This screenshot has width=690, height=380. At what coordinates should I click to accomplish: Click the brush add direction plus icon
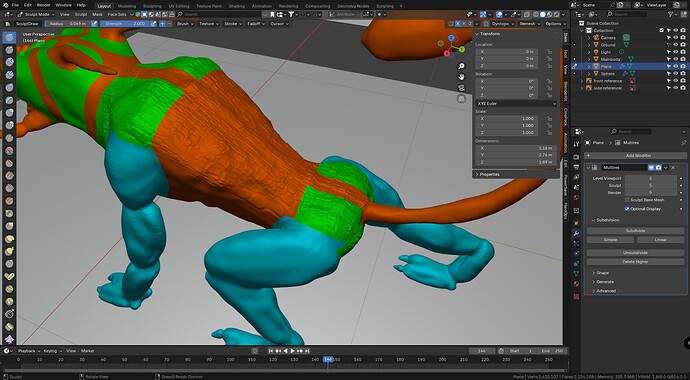coord(162,24)
